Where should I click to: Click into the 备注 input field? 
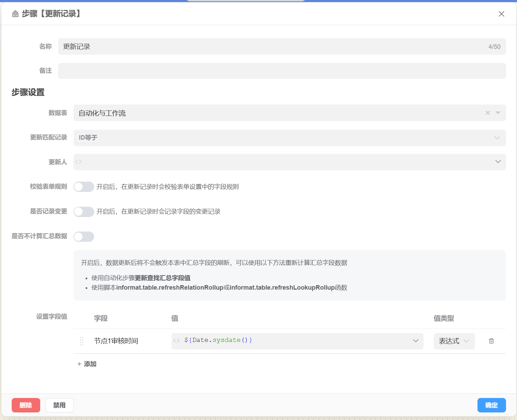[x=282, y=71]
